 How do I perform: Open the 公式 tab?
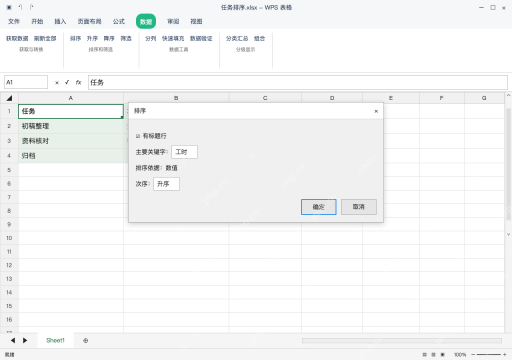pyautogui.click(x=119, y=22)
